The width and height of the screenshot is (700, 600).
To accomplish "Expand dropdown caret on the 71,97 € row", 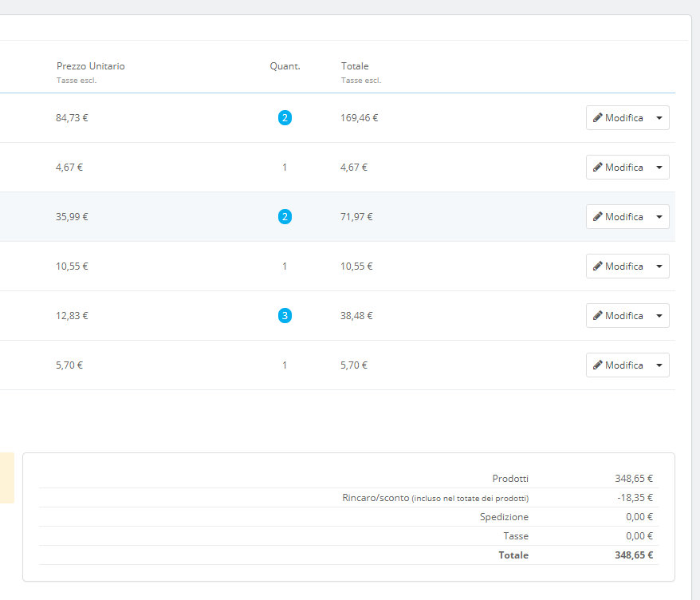I will [x=659, y=217].
